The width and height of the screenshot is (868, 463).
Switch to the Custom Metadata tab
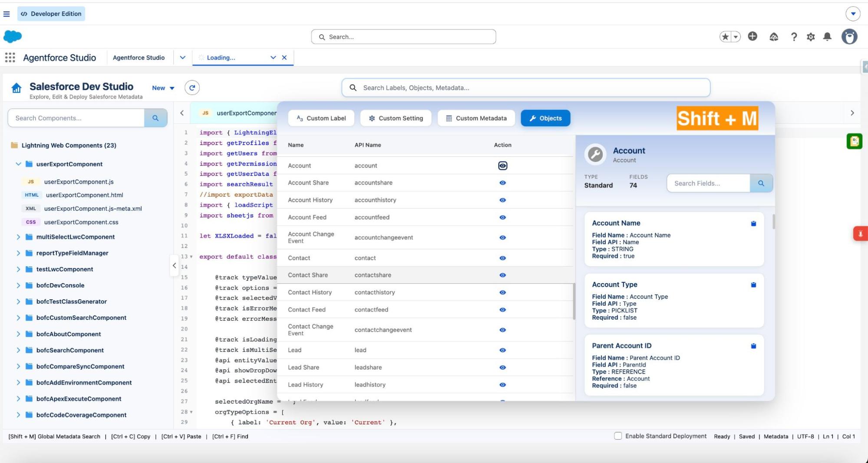click(476, 118)
